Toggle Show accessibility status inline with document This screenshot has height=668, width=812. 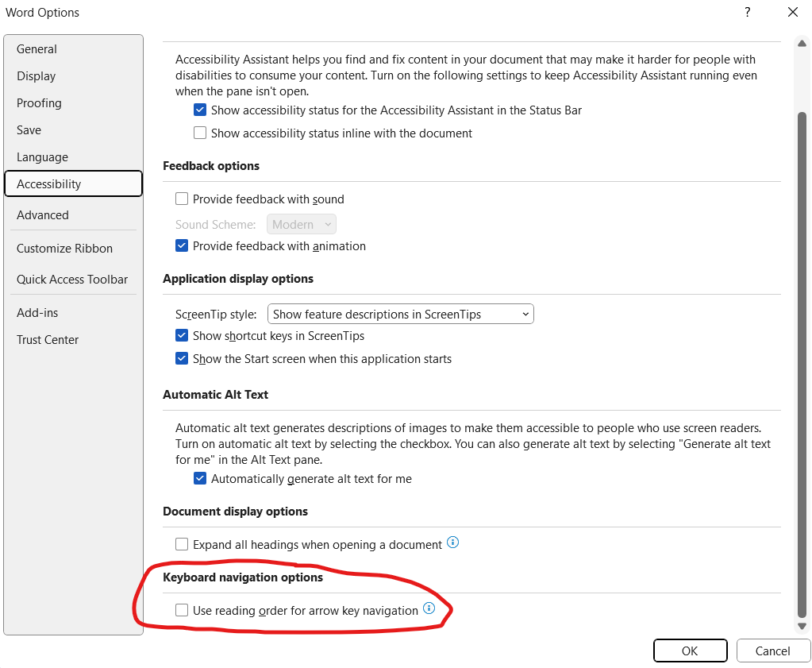point(200,133)
